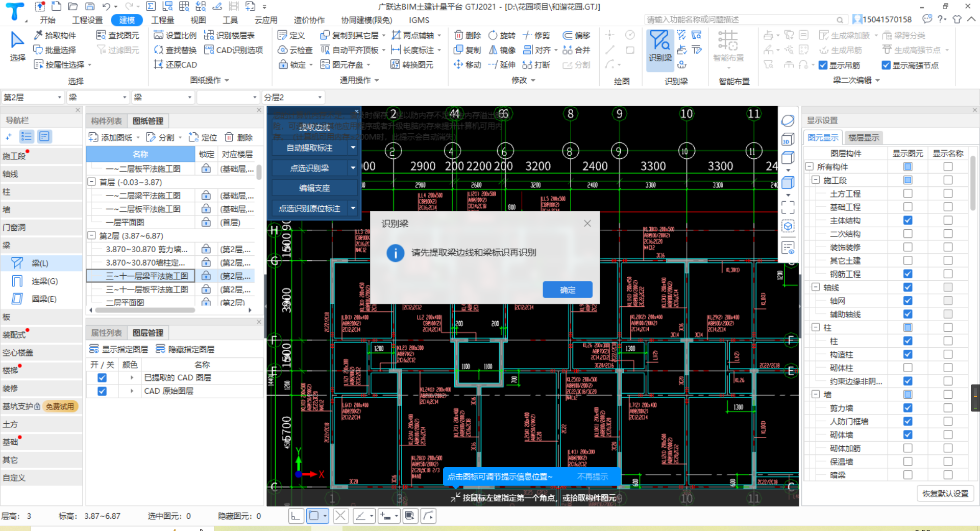
Task: Switch to the 构件列表 tab
Action: [106, 121]
